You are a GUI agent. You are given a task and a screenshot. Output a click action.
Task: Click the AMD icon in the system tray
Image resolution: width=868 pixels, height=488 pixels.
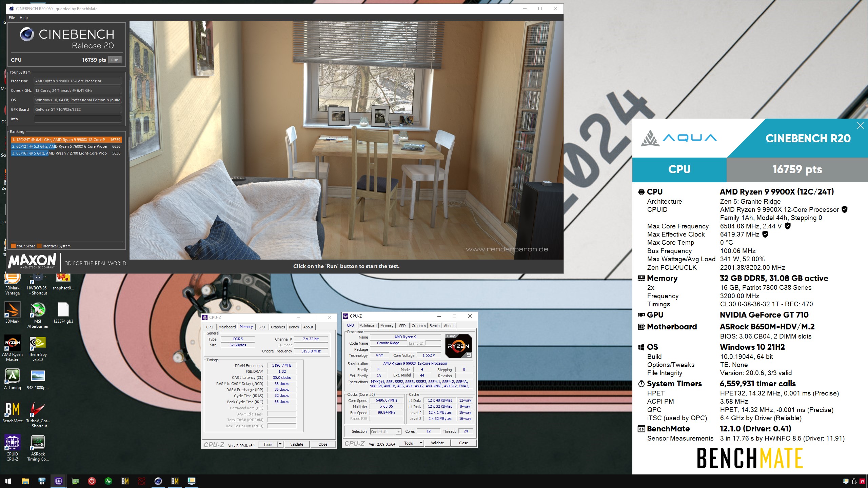pos(862,481)
